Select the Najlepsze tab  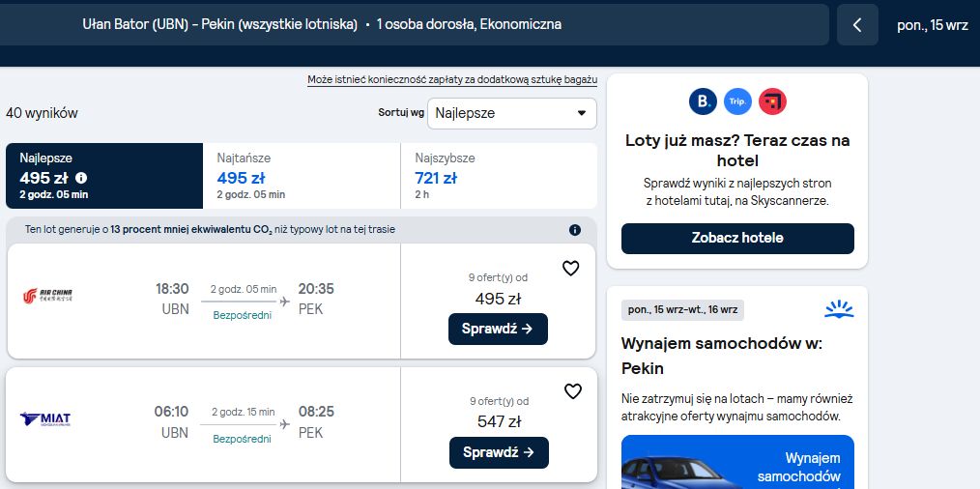pos(104,176)
